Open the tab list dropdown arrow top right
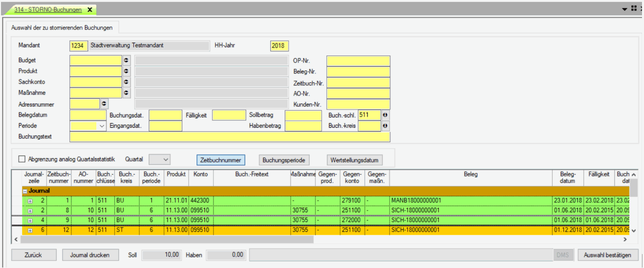The width and height of the screenshot is (644, 268). [624, 9]
